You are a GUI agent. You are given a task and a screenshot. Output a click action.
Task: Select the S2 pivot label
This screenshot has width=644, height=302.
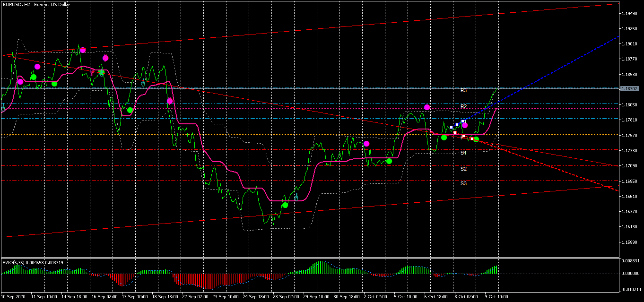(464, 168)
